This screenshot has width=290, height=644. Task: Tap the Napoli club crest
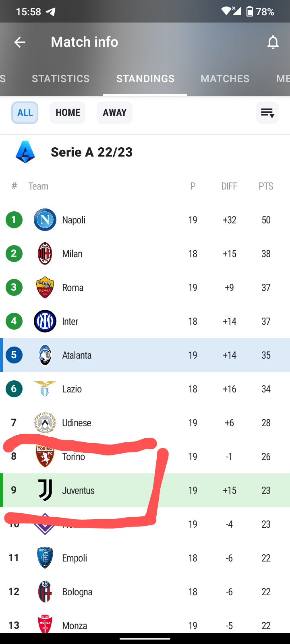point(45,220)
